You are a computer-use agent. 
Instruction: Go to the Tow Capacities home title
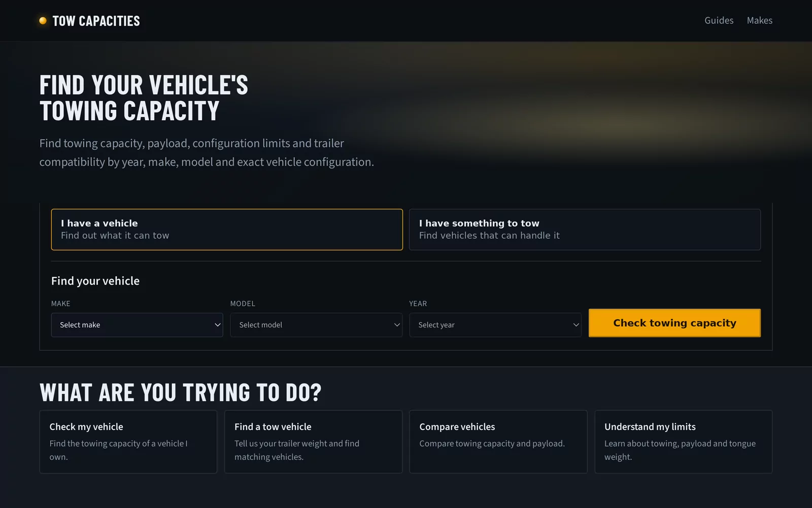point(96,21)
